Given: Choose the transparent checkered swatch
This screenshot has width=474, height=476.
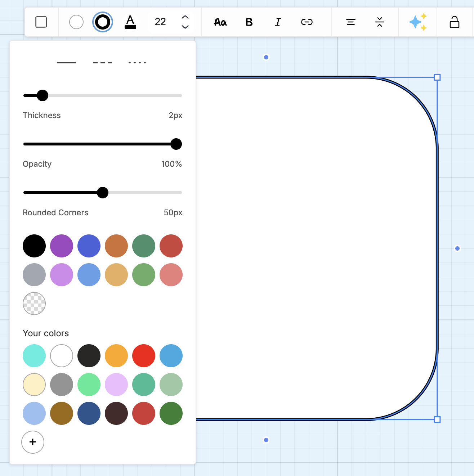Looking at the screenshot, I should point(34,304).
